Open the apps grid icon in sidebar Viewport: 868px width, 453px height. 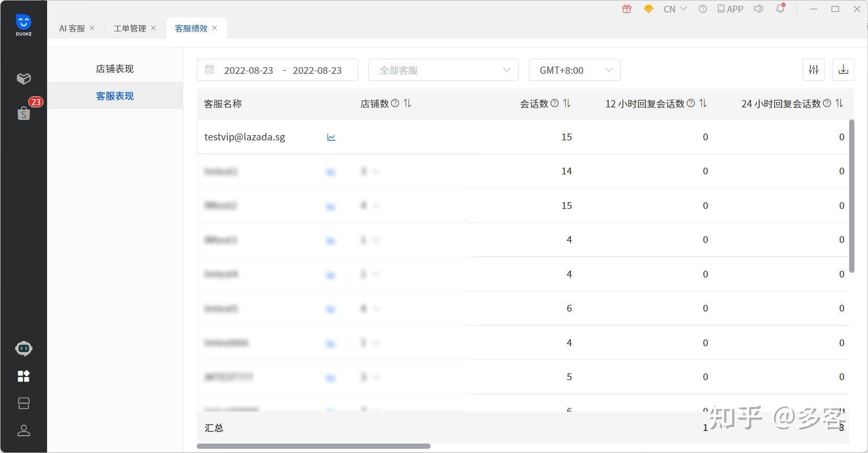pos(24,376)
